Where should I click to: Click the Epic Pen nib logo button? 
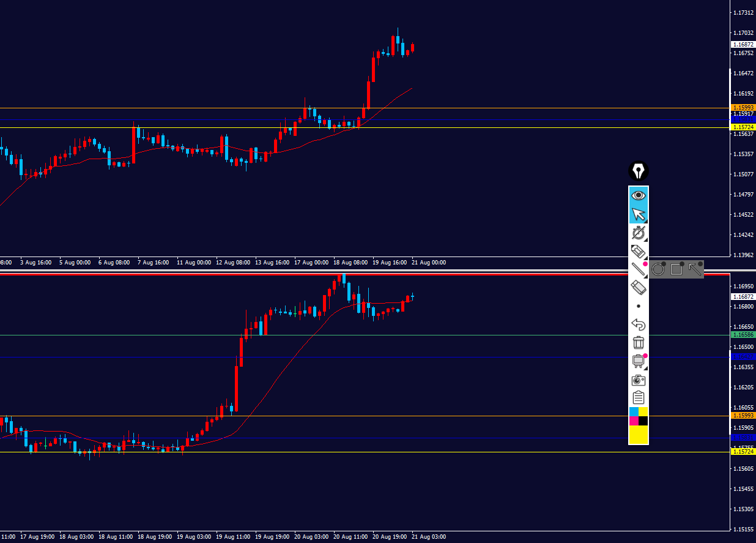(x=639, y=171)
